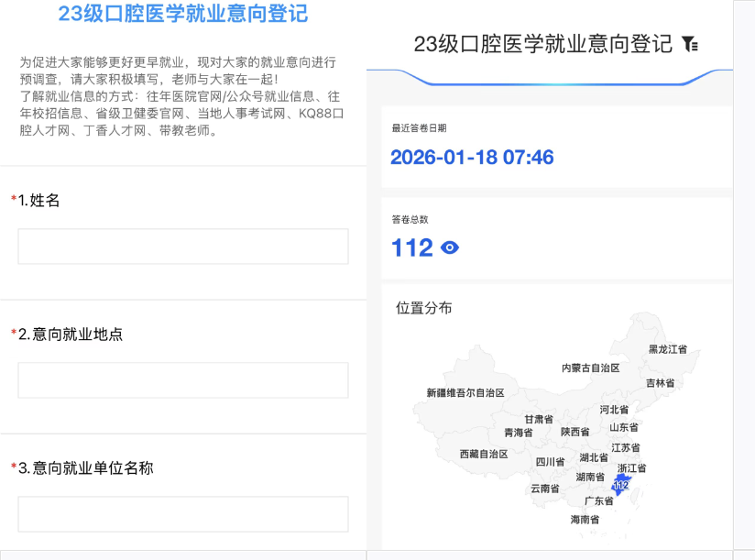The width and height of the screenshot is (755, 560).
Task: Focus the 意向就业地点 text box
Action: tap(183, 380)
